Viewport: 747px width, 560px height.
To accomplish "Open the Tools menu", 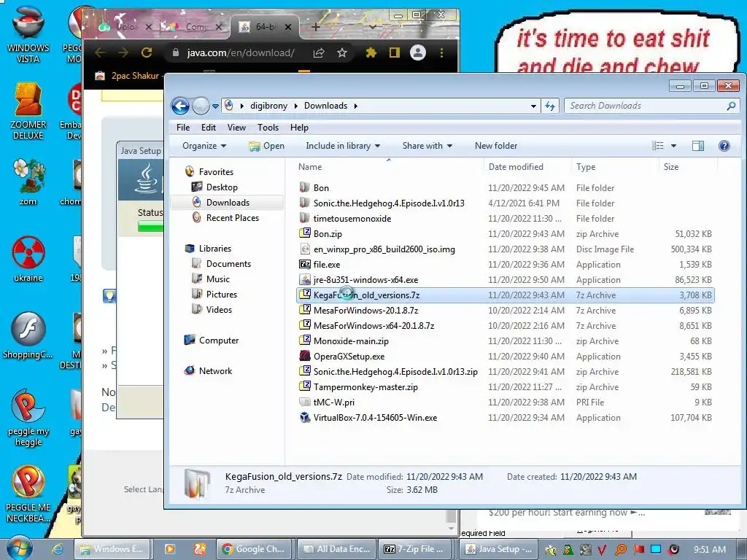I will tap(268, 128).
